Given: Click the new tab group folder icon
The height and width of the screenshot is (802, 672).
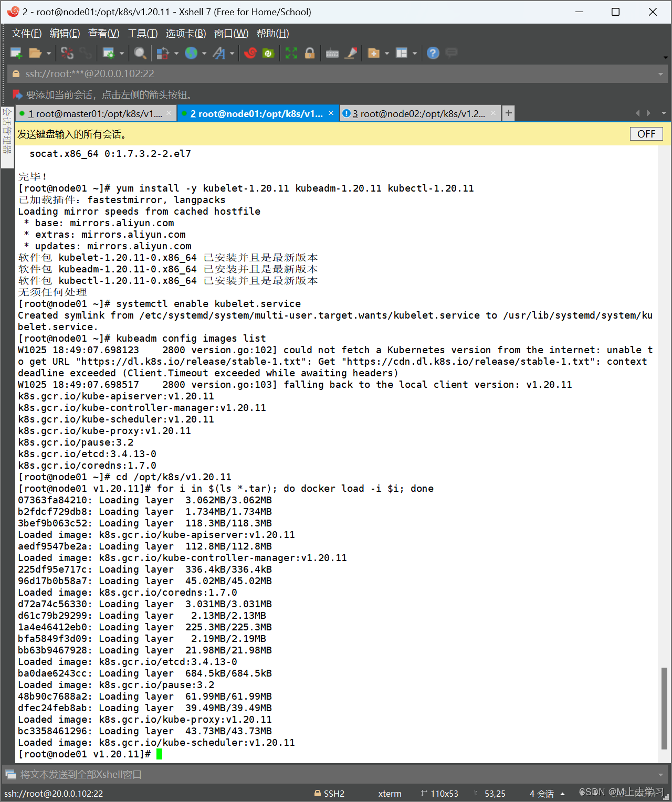Looking at the screenshot, I should [x=374, y=53].
